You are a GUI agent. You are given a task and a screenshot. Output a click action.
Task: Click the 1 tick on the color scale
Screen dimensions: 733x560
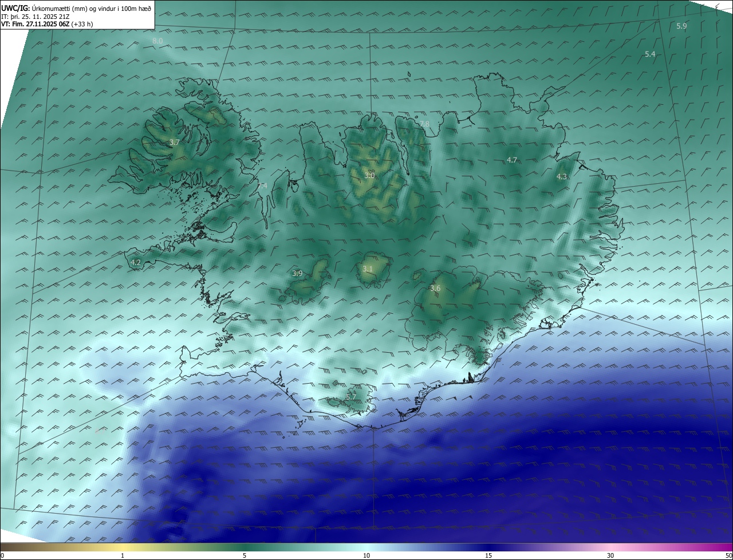point(123,555)
